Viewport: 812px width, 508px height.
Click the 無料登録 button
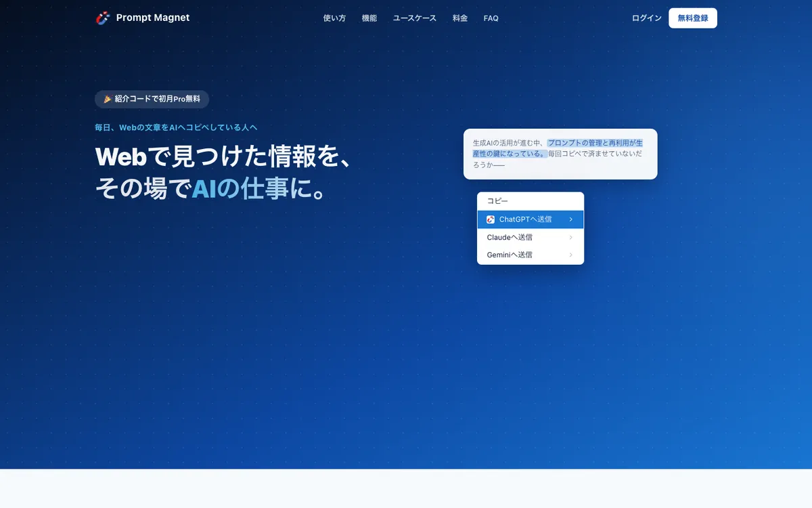(x=693, y=18)
